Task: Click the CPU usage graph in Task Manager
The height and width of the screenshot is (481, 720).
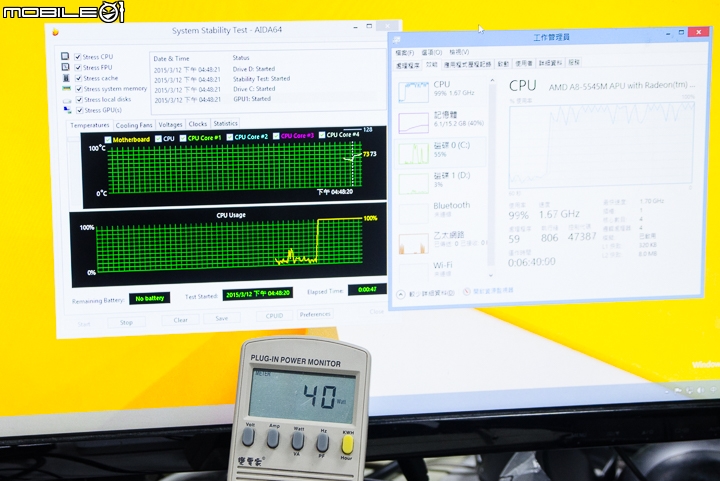Action: pyautogui.click(x=602, y=145)
